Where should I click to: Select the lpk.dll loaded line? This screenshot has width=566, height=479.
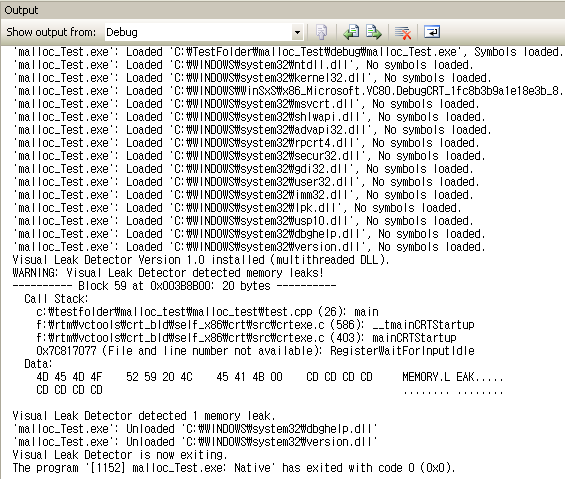(237, 208)
